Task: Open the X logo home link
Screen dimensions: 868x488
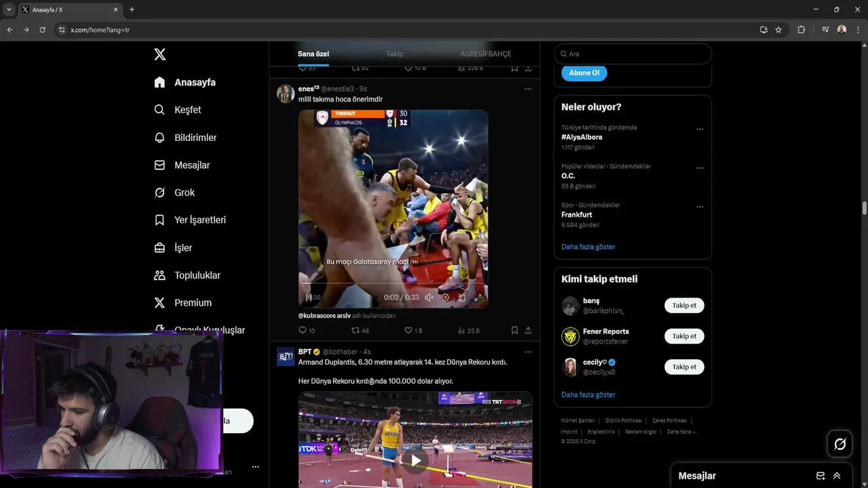Action: tap(160, 54)
